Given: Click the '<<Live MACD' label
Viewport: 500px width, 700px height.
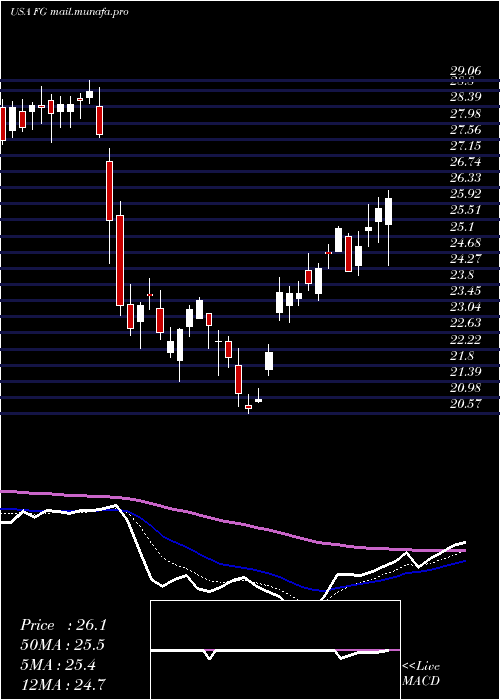Looking at the screenshot, I should (421, 673).
